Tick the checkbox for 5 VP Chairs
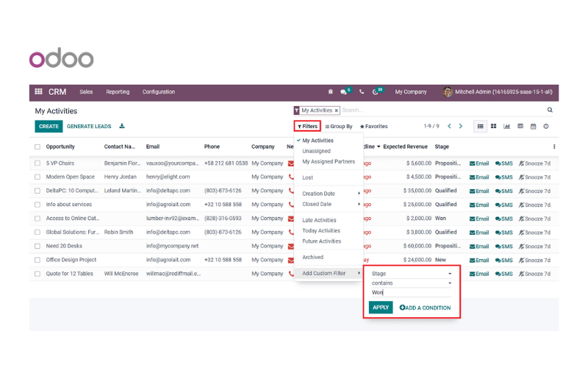 [x=37, y=163]
